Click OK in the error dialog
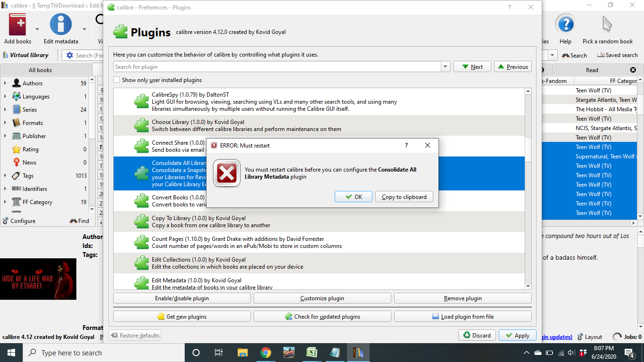Screen dimensions: 644x362 (354, 197)
